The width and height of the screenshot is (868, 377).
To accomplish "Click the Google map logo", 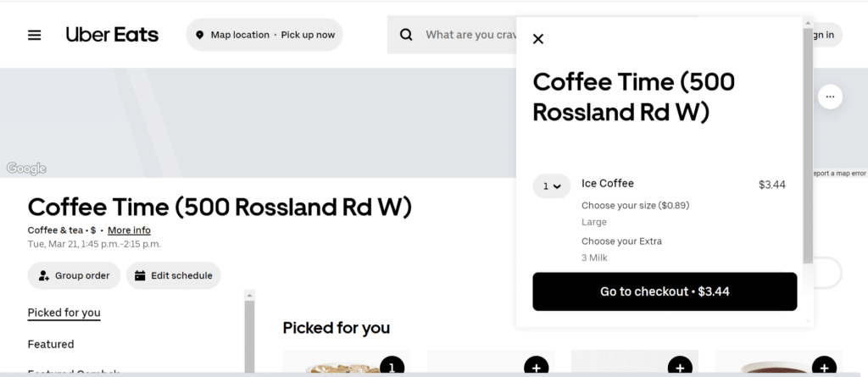I will point(26,169).
